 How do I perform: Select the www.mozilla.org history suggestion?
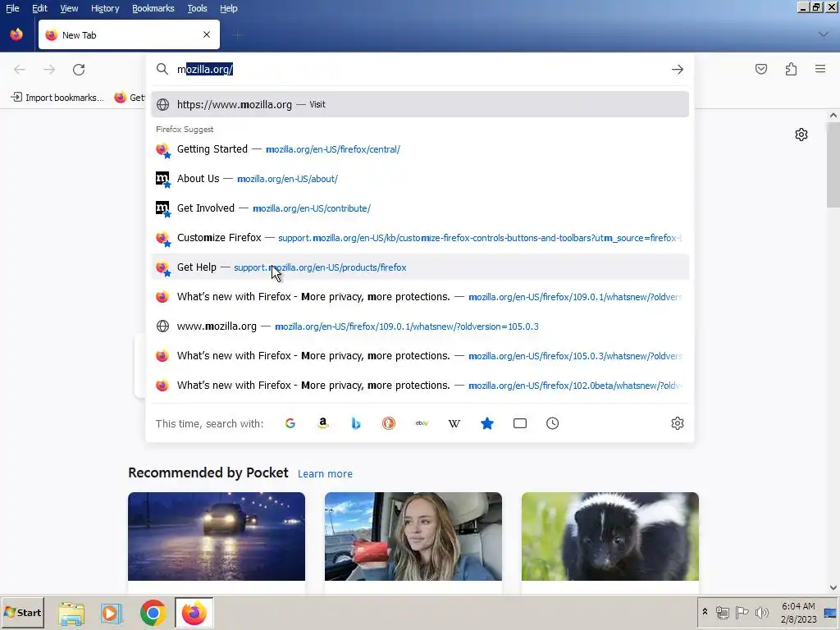point(419,326)
